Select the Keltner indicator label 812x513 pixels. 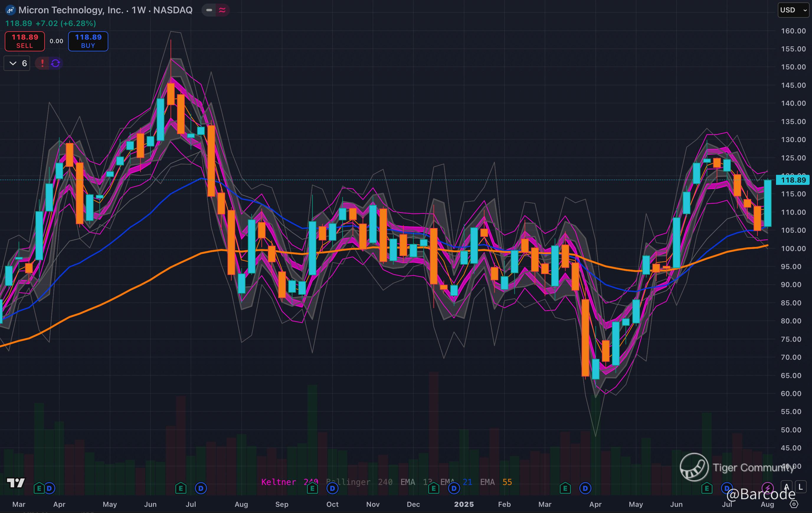click(x=279, y=482)
